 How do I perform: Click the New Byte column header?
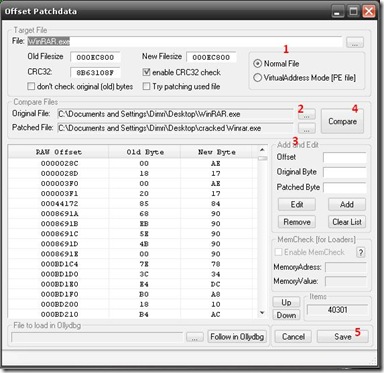(216, 152)
